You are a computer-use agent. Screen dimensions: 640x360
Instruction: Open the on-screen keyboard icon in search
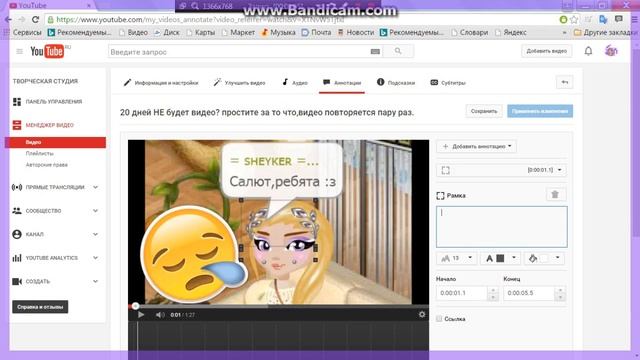click(375, 51)
